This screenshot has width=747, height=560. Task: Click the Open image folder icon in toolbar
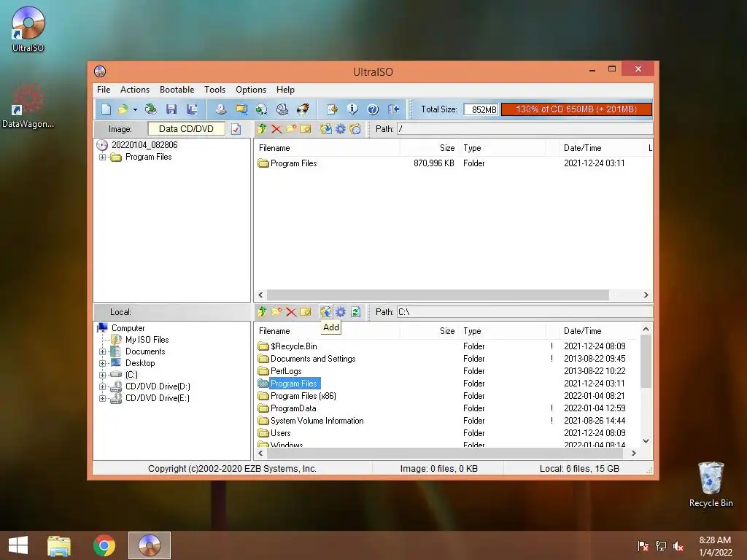click(x=123, y=109)
